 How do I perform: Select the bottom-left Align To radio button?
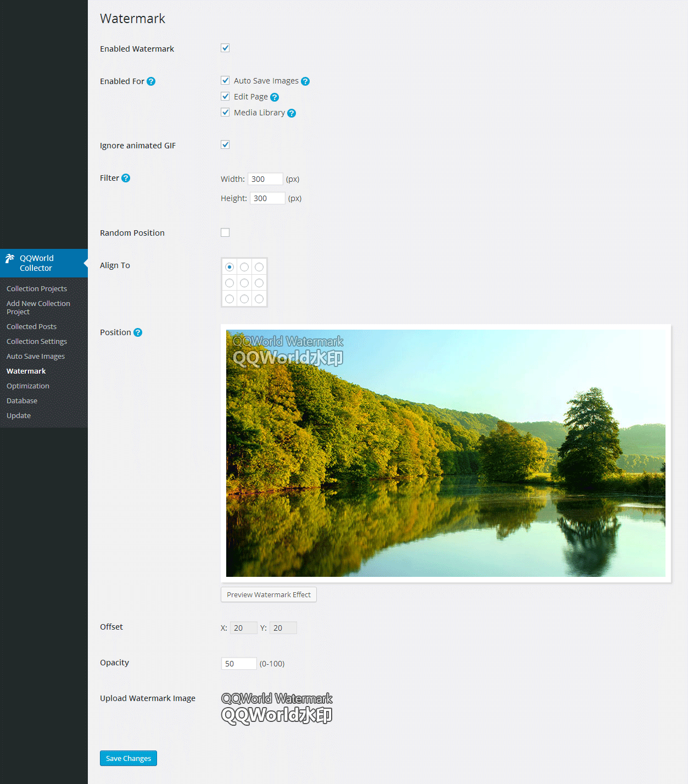pos(230,299)
